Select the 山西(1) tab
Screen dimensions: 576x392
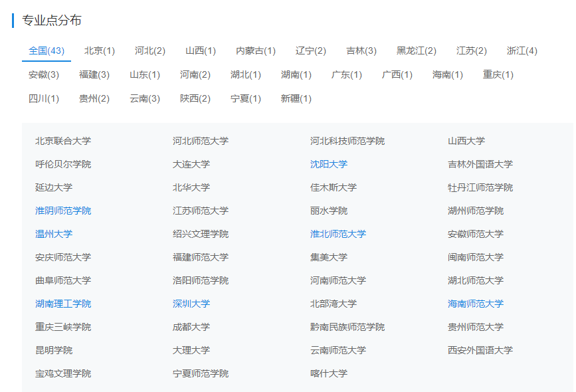[201, 50]
